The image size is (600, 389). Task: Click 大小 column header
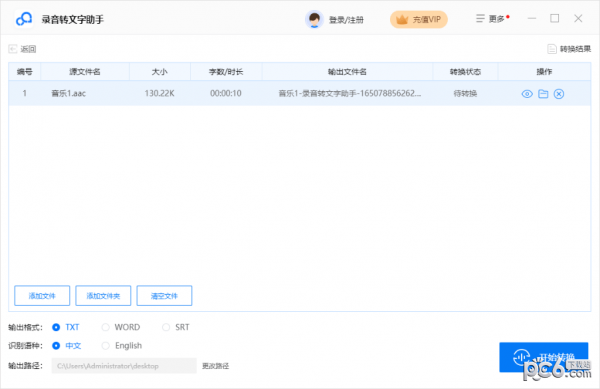(160, 72)
